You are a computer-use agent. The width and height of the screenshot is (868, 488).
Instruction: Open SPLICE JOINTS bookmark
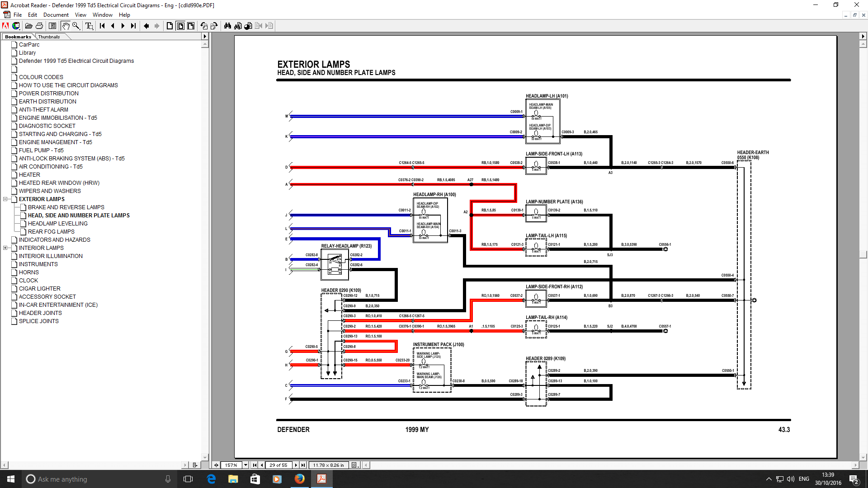(39, 321)
